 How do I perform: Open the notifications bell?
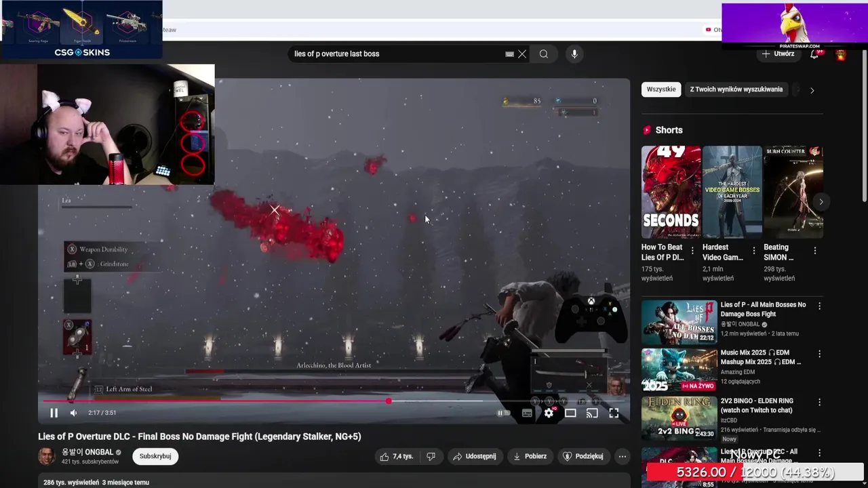814,54
